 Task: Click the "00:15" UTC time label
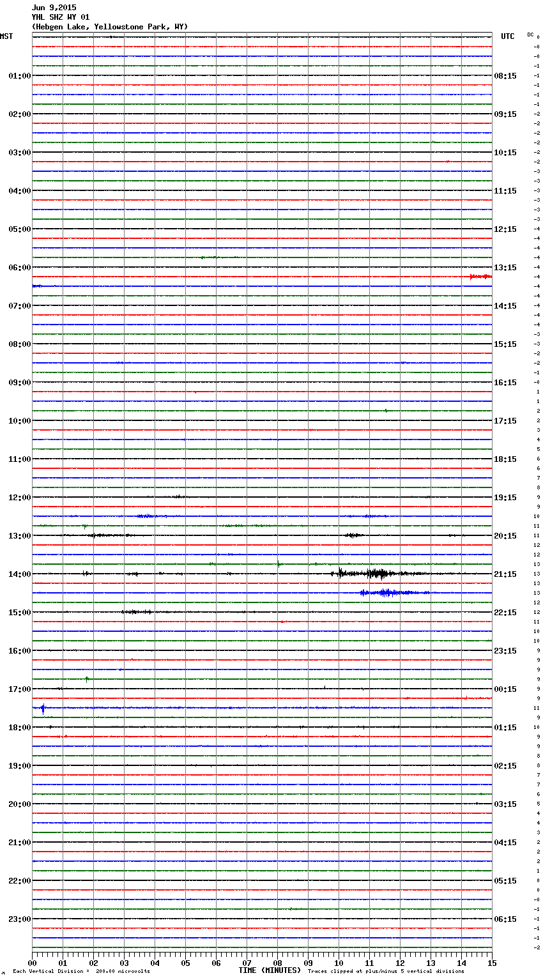tap(505, 689)
